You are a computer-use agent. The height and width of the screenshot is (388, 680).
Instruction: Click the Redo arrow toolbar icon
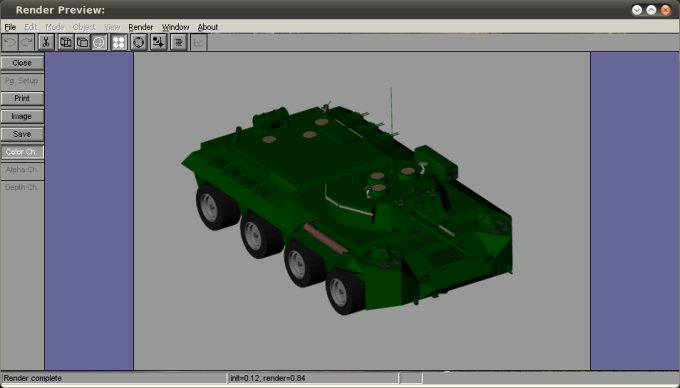pos(27,42)
